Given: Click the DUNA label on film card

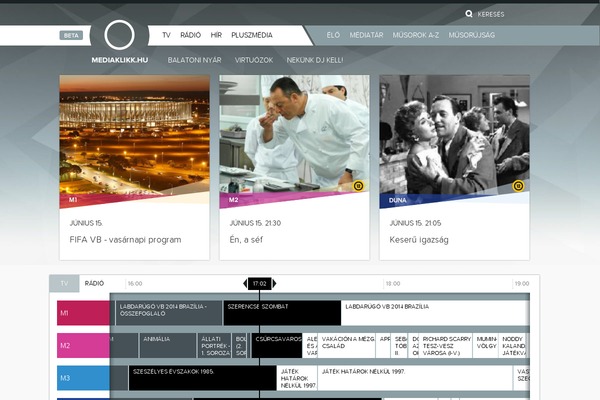Looking at the screenshot, I should (x=398, y=200).
